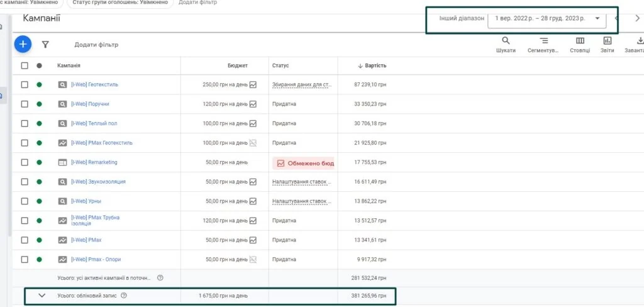Sort by the Вартість column header

click(x=372, y=65)
